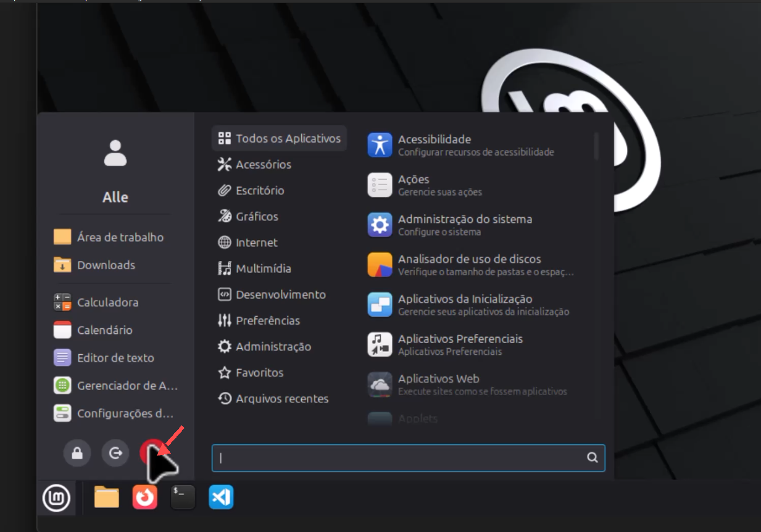761x532 pixels.
Task: Click the username Alle
Action: [115, 197]
